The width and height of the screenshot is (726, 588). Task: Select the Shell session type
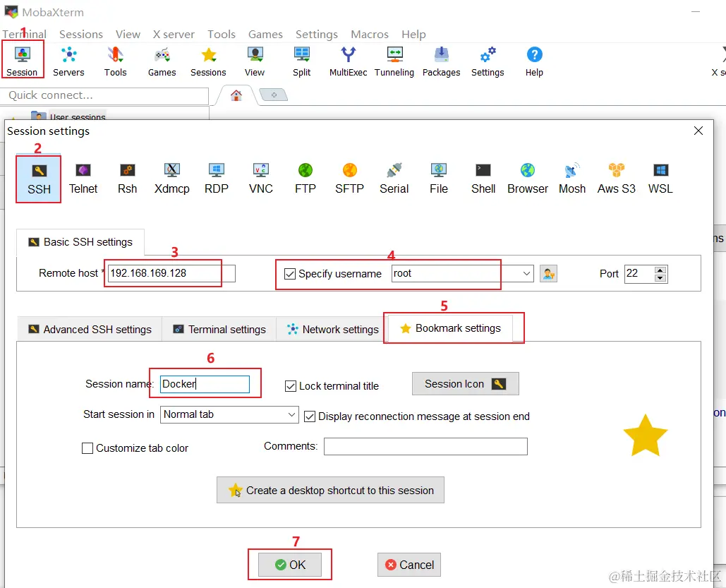tap(483, 179)
